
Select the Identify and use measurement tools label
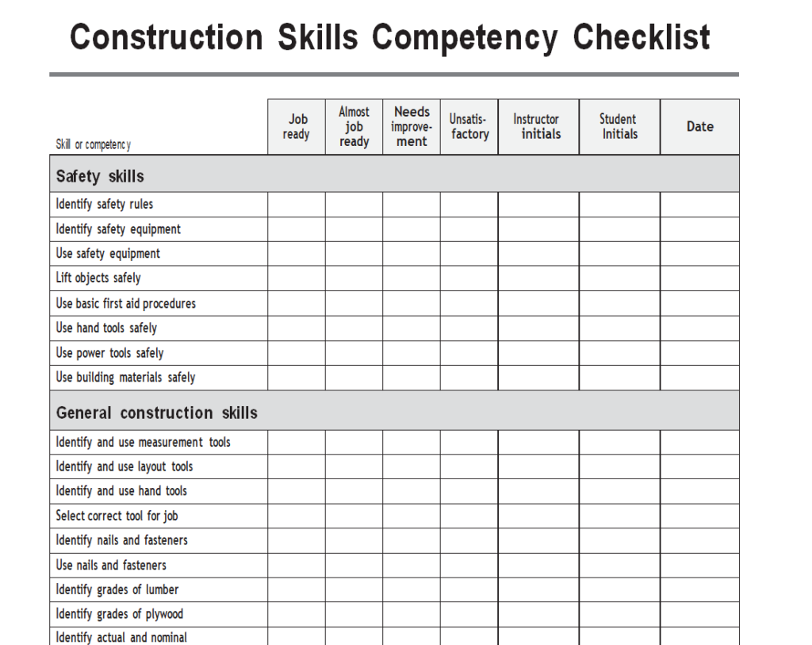click(x=143, y=442)
